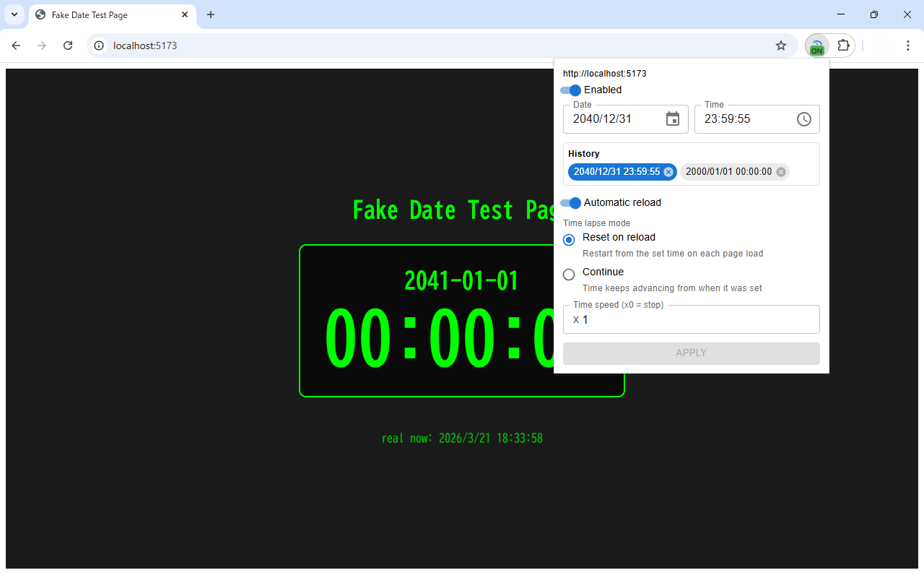Click the localhost:5173 address bar
The height and width of the screenshot is (578, 924).
(442, 46)
